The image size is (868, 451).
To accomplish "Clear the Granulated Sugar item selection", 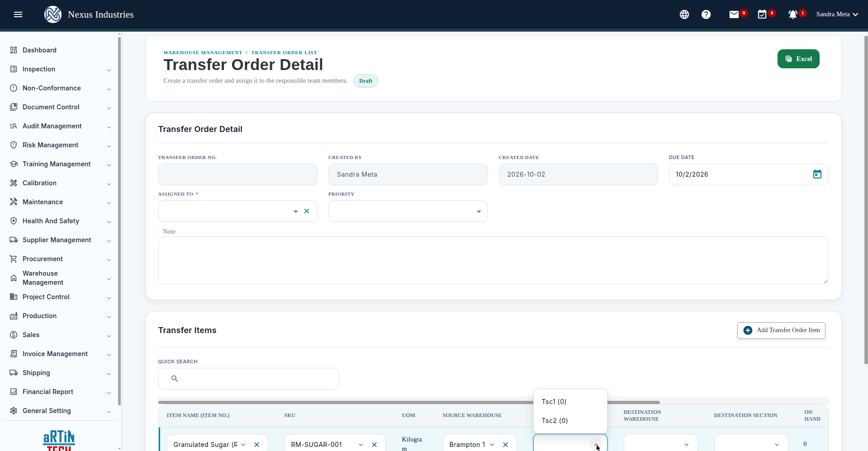I will click(257, 445).
